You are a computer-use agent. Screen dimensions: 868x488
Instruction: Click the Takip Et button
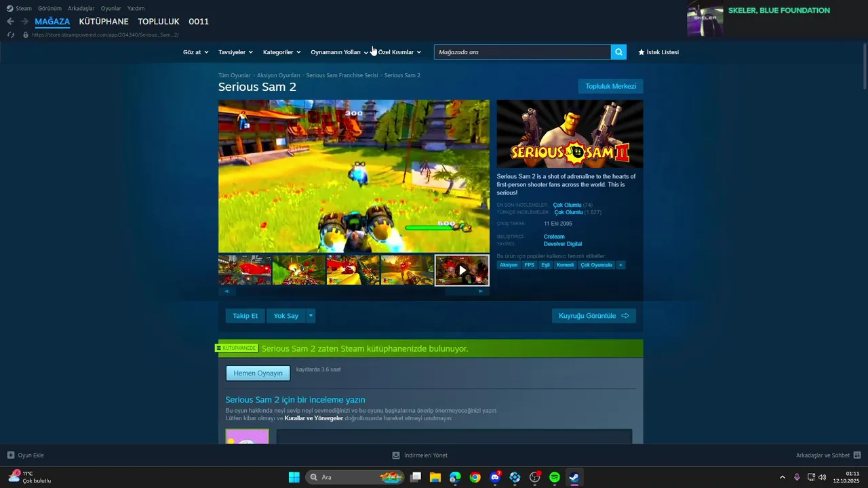pyautogui.click(x=245, y=316)
